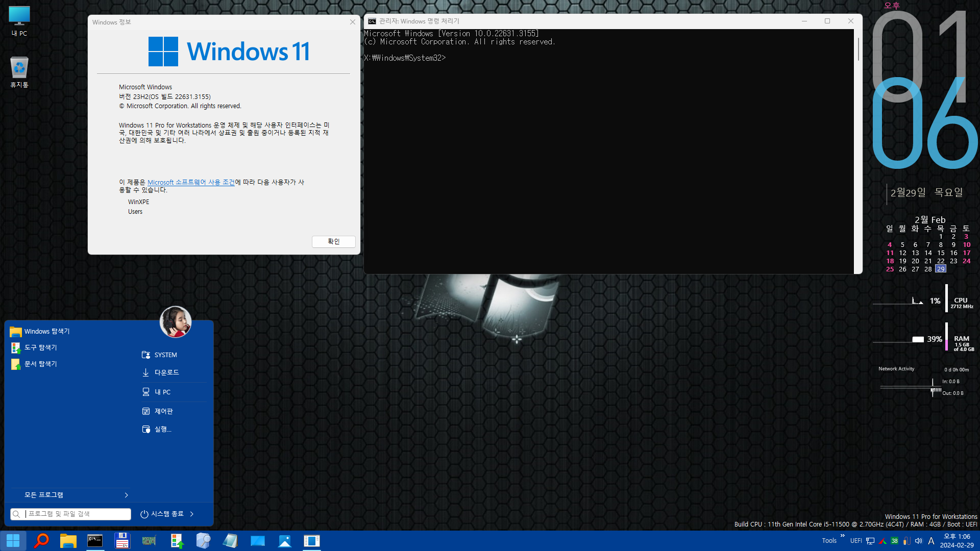980x551 pixels.
Task: Expand the Tools toolbar overflow chevron
Action: pos(842,536)
